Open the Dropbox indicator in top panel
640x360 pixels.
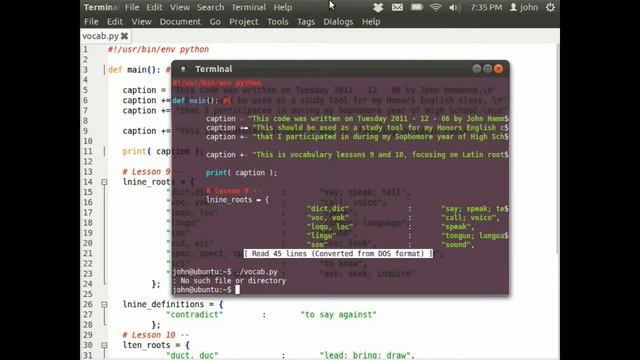378,7
